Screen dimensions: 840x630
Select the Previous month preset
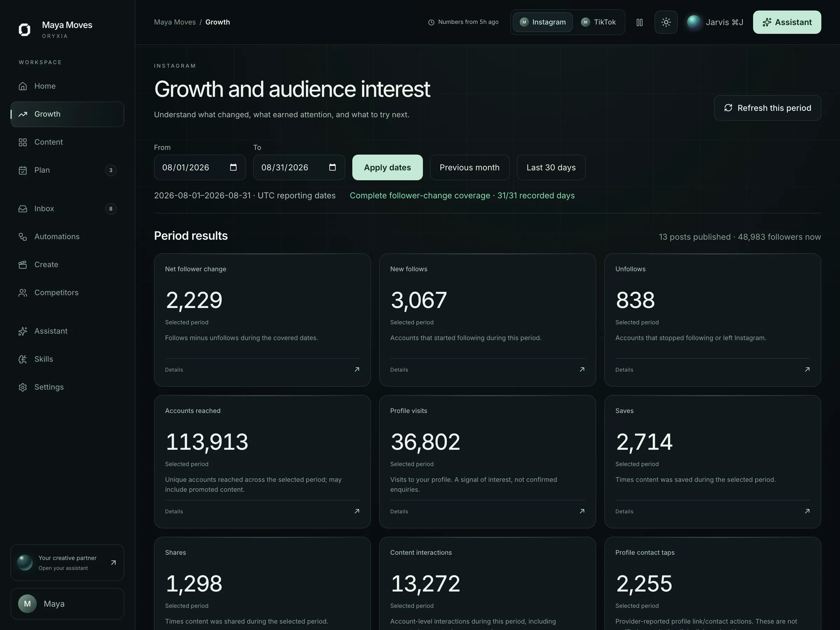coord(469,167)
